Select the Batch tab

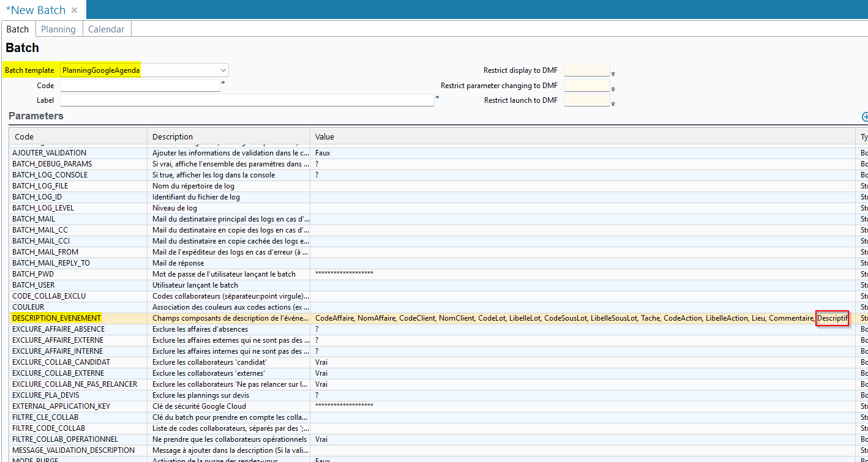coord(18,29)
